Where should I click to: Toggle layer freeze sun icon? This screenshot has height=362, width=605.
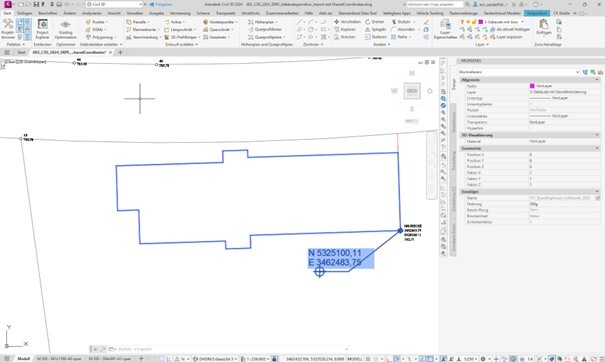(x=468, y=22)
